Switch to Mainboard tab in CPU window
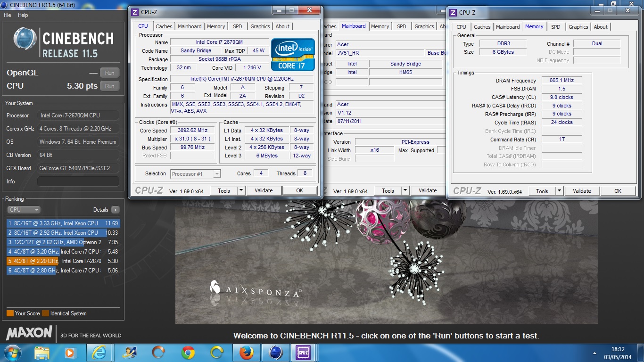The image size is (644, 362). [x=190, y=26]
